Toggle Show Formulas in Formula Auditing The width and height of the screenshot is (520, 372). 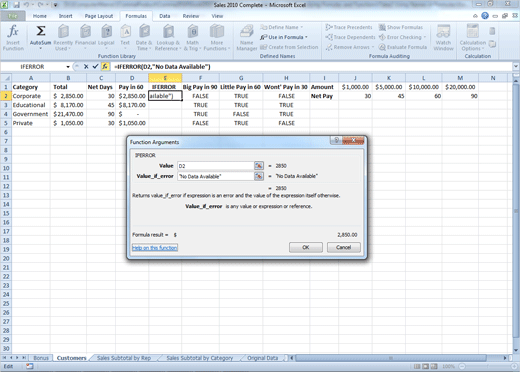coord(401,27)
